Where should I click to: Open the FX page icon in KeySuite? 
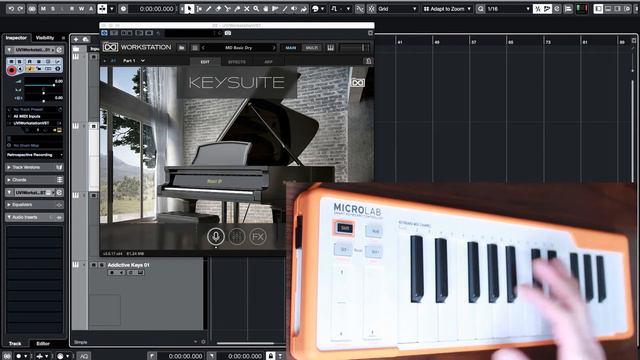pyautogui.click(x=258, y=236)
